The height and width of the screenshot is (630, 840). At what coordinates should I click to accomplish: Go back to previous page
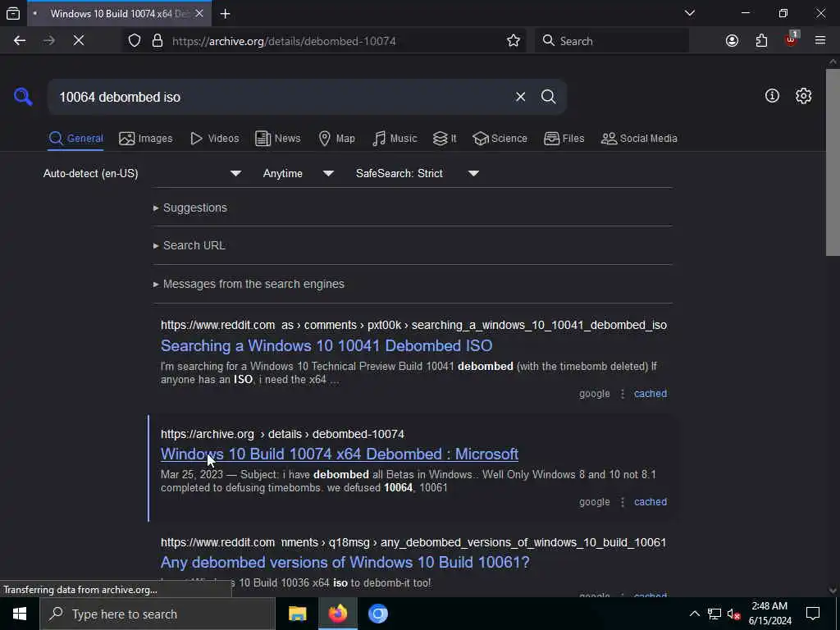20,41
